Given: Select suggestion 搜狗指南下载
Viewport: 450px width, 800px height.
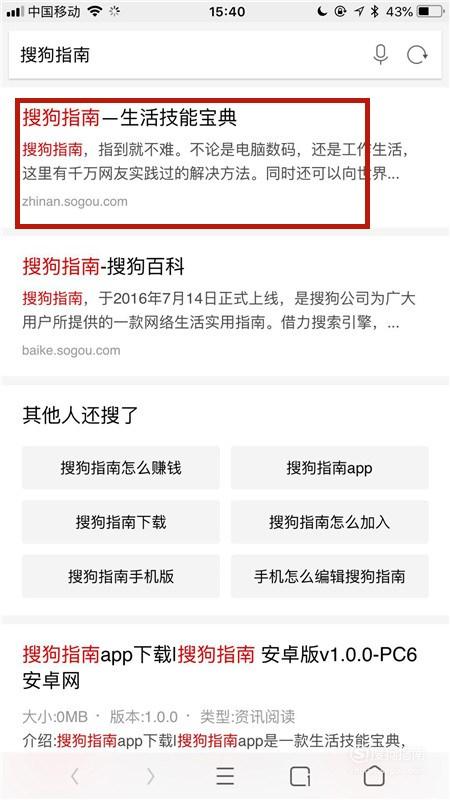Looking at the screenshot, I should [x=121, y=521].
